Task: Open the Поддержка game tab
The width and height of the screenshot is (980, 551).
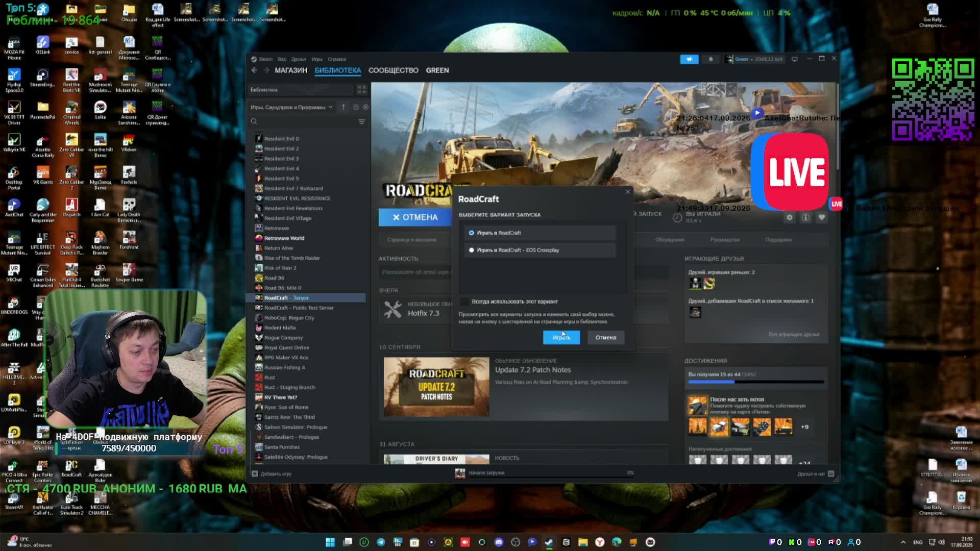Action: pyautogui.click(x=778, y=240)
